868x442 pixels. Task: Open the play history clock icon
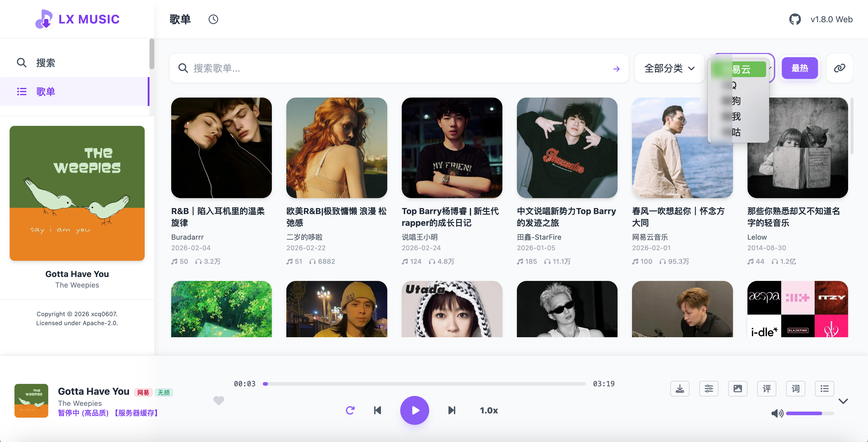click(x=213, y=19)
